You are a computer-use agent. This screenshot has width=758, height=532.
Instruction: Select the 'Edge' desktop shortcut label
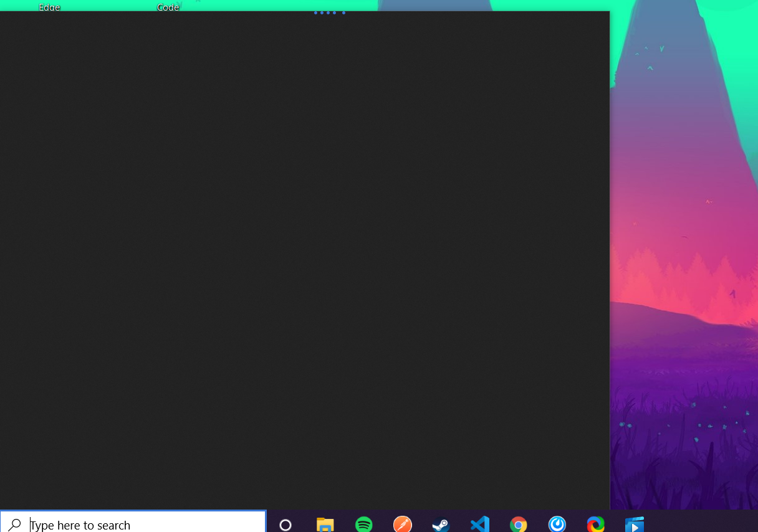point(49,7)
